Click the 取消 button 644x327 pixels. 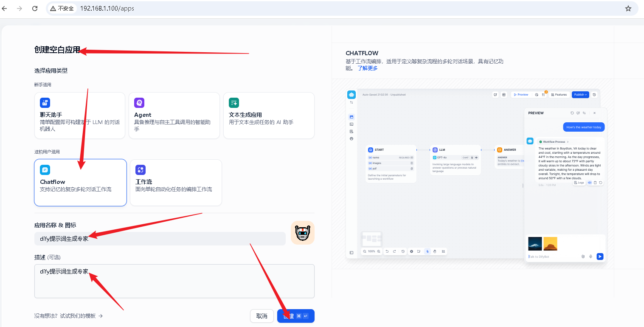coord(262,316)
